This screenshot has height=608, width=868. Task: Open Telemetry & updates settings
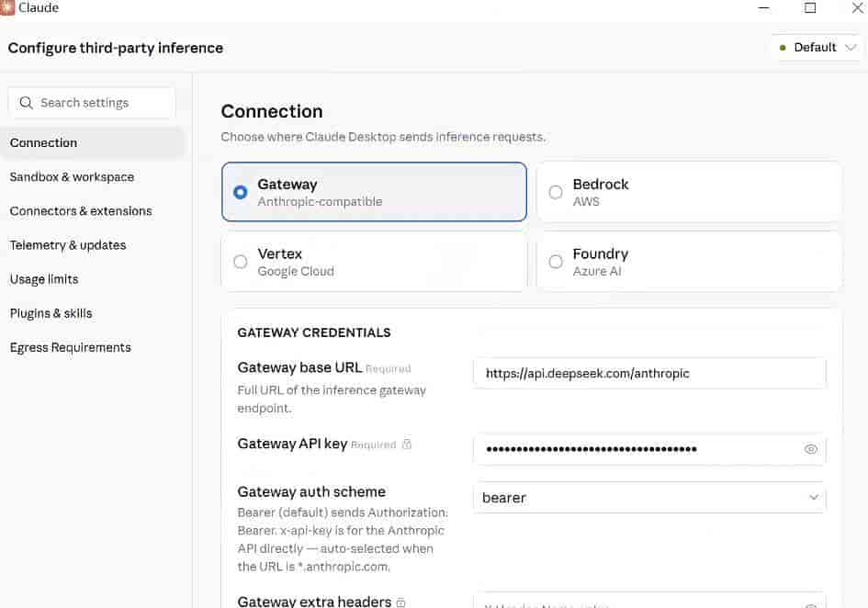[x=68, y=244]
